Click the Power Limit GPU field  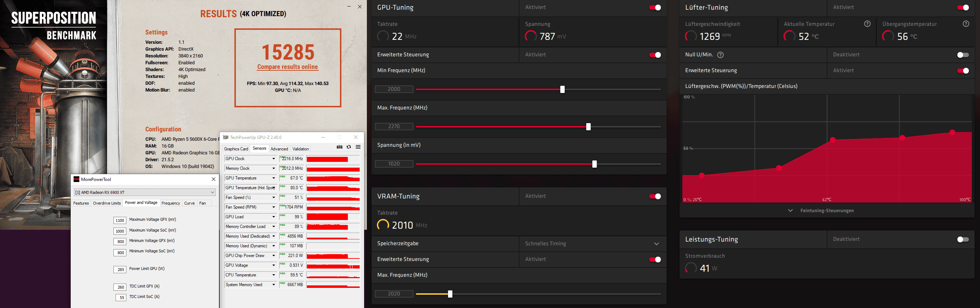(x=120, y=270)
